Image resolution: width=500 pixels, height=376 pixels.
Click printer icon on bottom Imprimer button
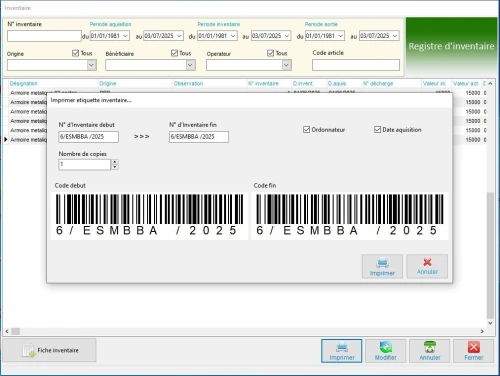coord(342,347)
